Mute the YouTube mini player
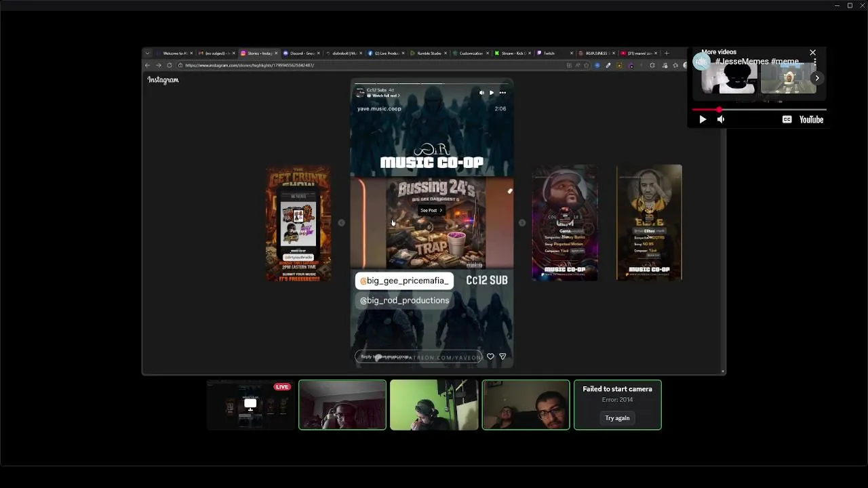Image resolution: width=868 pixels, height=488 pixels. point(721,119)
